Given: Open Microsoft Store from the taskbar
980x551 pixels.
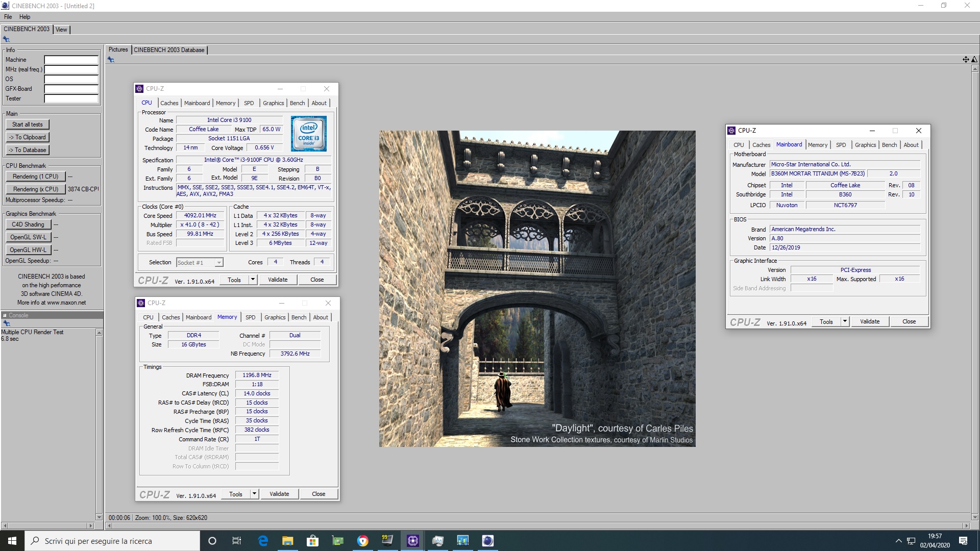Looking at the screenshot, I should pyautogui.click(x=312, y=541).
